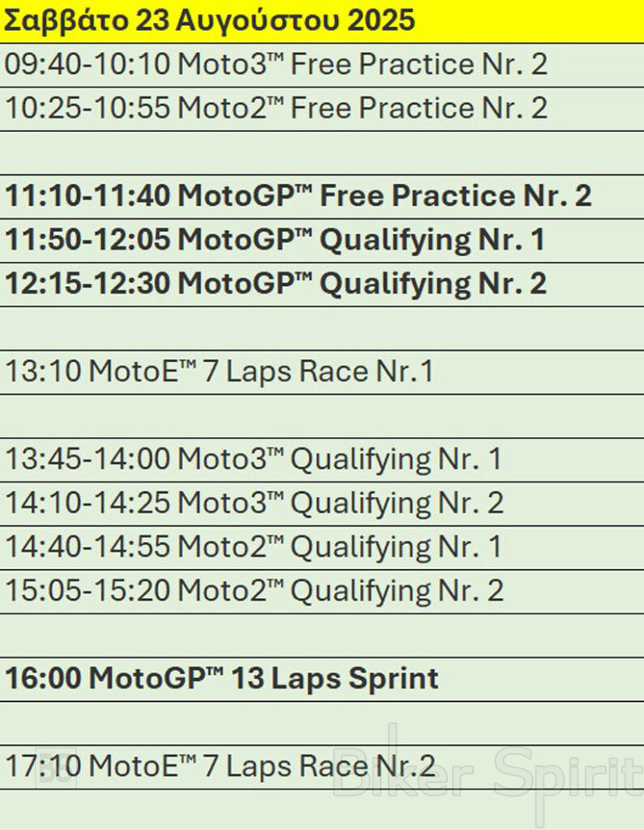
Task: Select the Moto2 Free Practice Nr. 2 row
Action: (275, 109)
